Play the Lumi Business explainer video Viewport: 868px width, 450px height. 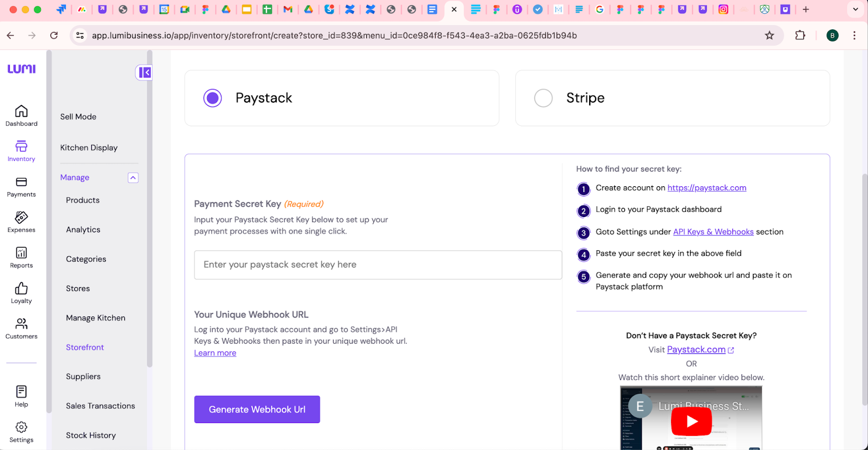pyautogui.click(x=692, y=421)
